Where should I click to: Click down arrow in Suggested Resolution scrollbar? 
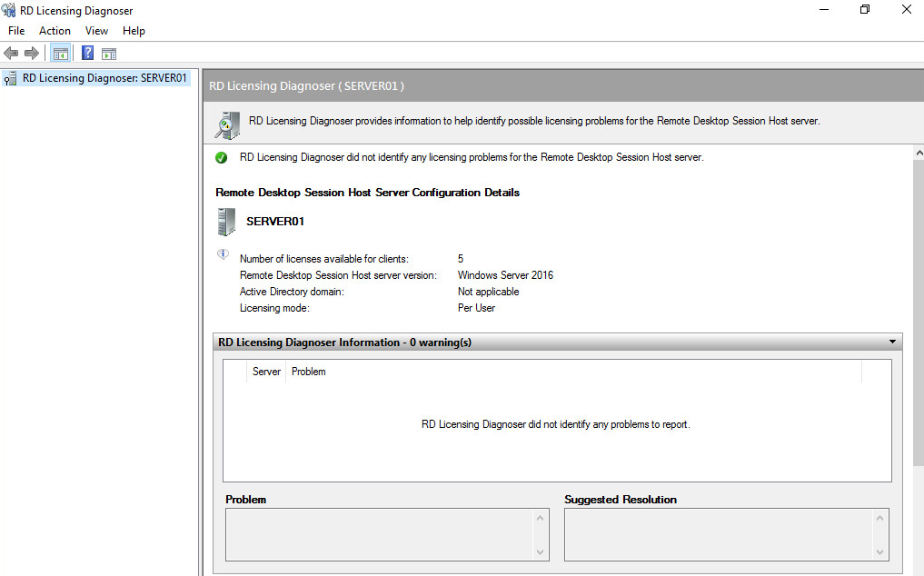coord(879,551)
